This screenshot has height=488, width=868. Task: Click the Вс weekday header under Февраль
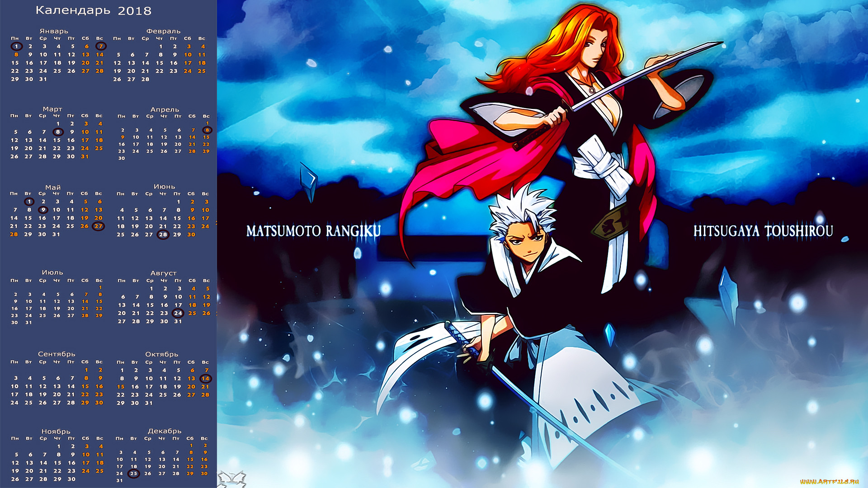[202, 38]
